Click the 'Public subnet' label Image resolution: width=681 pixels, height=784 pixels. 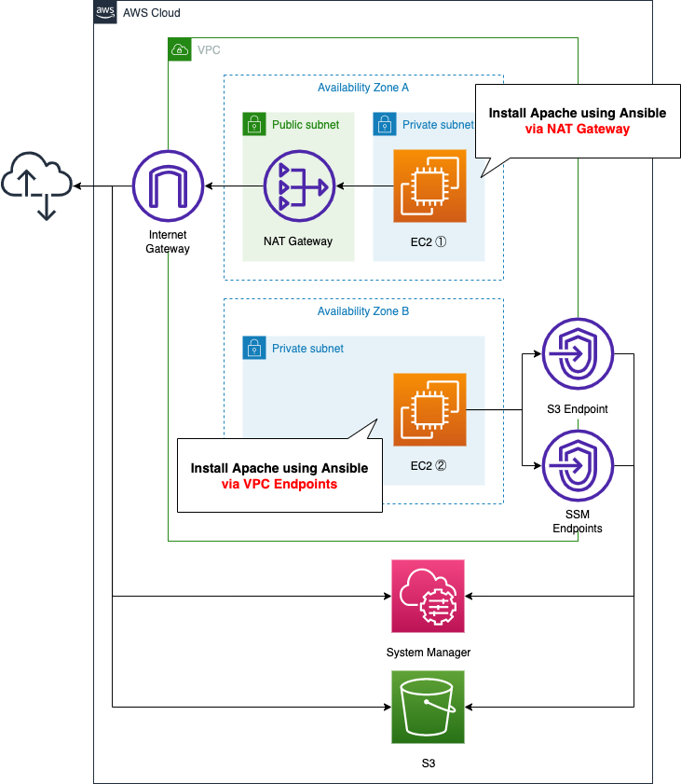[x=306, y=125]
